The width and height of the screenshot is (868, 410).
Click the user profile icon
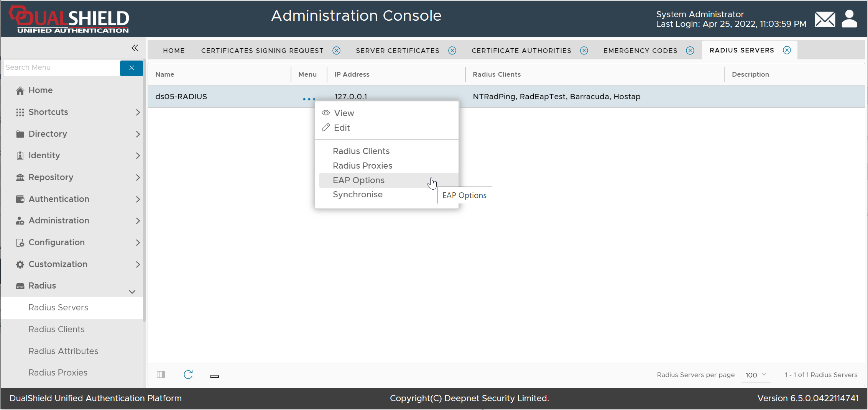click(x=849, y=19)
